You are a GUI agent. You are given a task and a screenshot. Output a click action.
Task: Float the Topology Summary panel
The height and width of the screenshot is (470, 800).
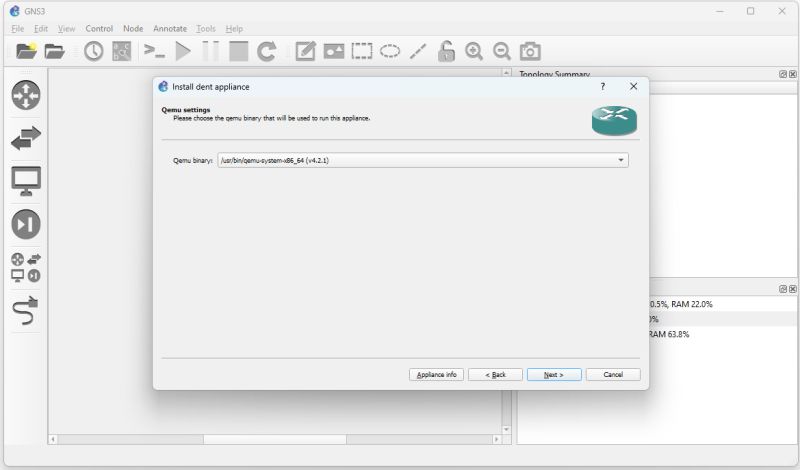783,74
